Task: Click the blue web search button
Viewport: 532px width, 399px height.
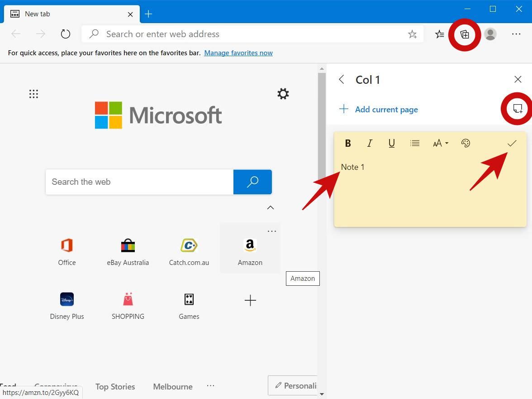Action: pos(252,182)
